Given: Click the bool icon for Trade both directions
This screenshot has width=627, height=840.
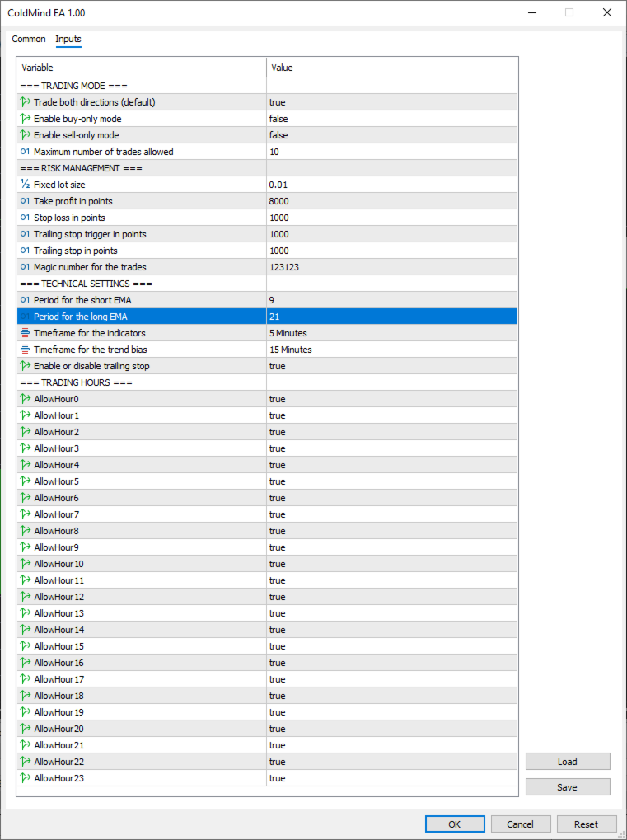Looking at the screenshot, I should coord(26,101).
